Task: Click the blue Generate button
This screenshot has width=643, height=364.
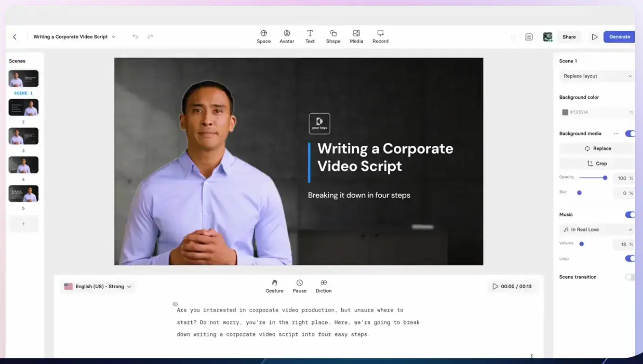Action: point(619,36)
